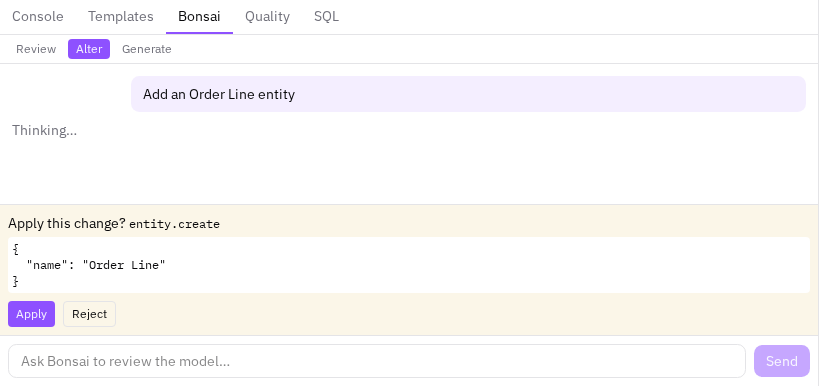The height and width of the screenshot is (386, 819).
Task: Switch to Review mode
Action: pos(36,49)
